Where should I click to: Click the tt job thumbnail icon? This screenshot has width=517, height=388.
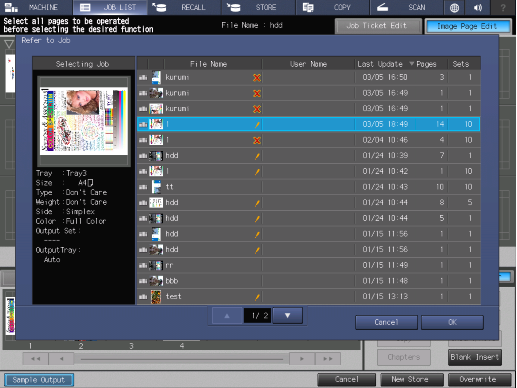pos(156,187)
